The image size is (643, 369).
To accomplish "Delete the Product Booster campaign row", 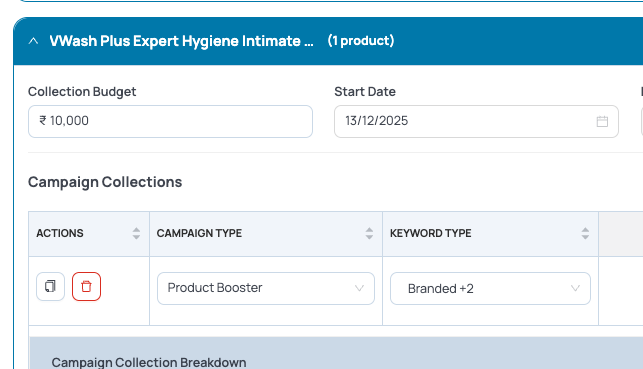I will coord(87,286).
